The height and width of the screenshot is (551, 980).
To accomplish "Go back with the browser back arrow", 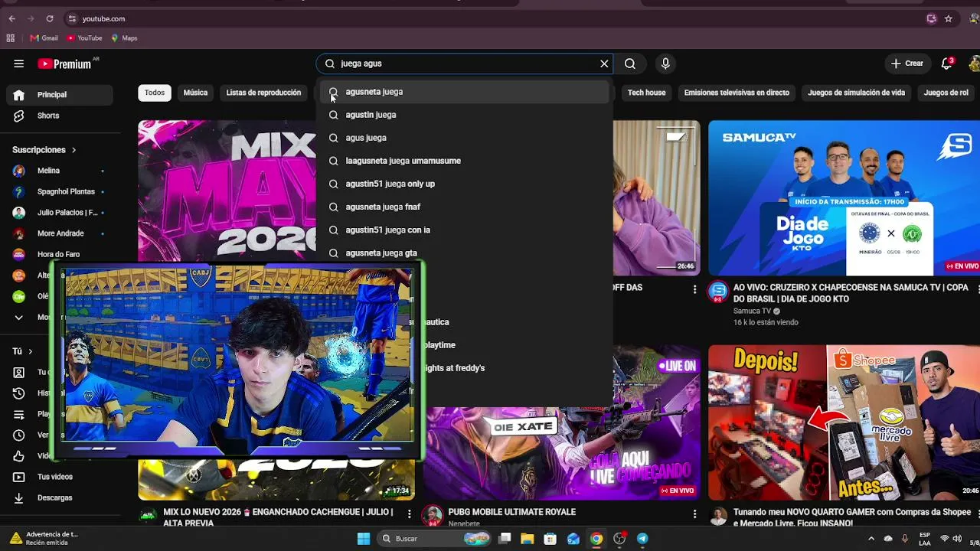I will click(x=11, y=18).
